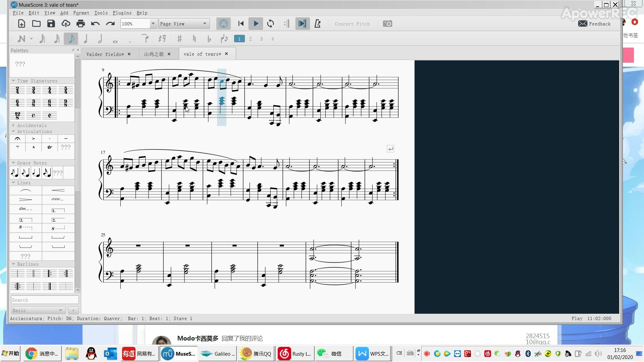The width and height of the screenshot is (644, 362).
Task: Select slur in Lines palette
Action: [x=25, y=190]
